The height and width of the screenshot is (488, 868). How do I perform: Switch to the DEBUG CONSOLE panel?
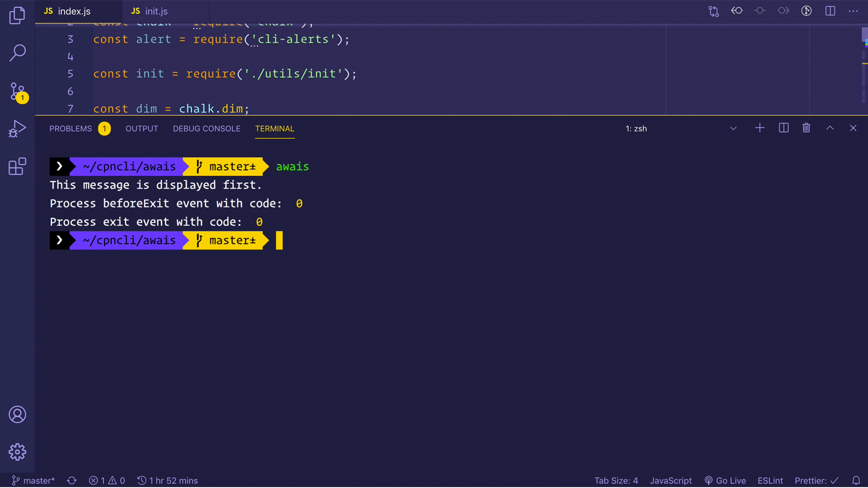[x=206, y=128]
